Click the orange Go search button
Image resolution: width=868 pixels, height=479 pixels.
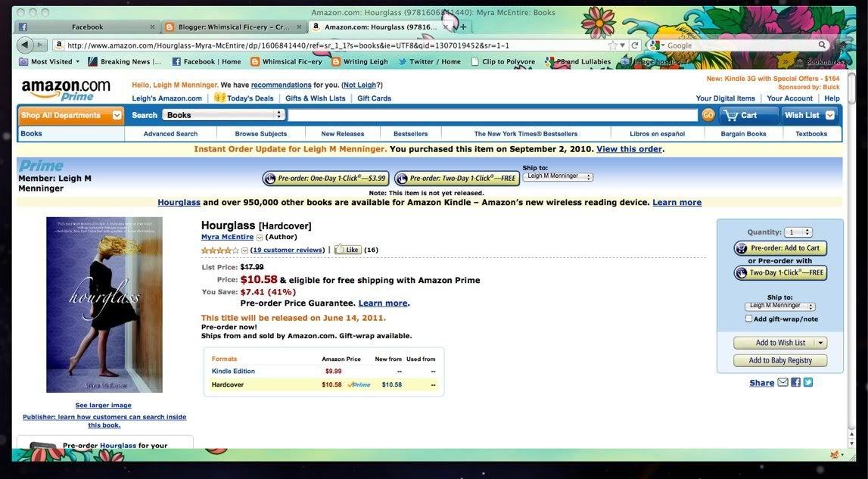708,115
